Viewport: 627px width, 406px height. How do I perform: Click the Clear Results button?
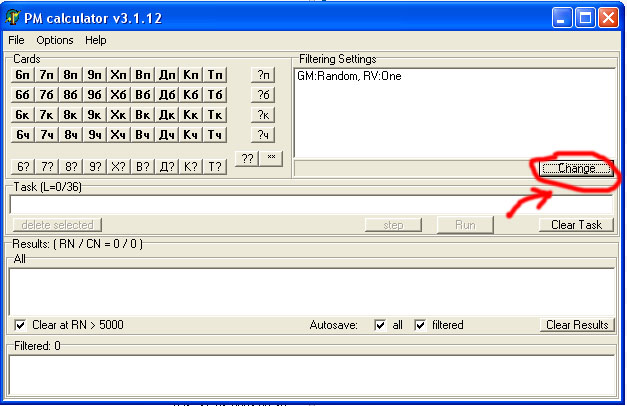[x=577, y=325]
